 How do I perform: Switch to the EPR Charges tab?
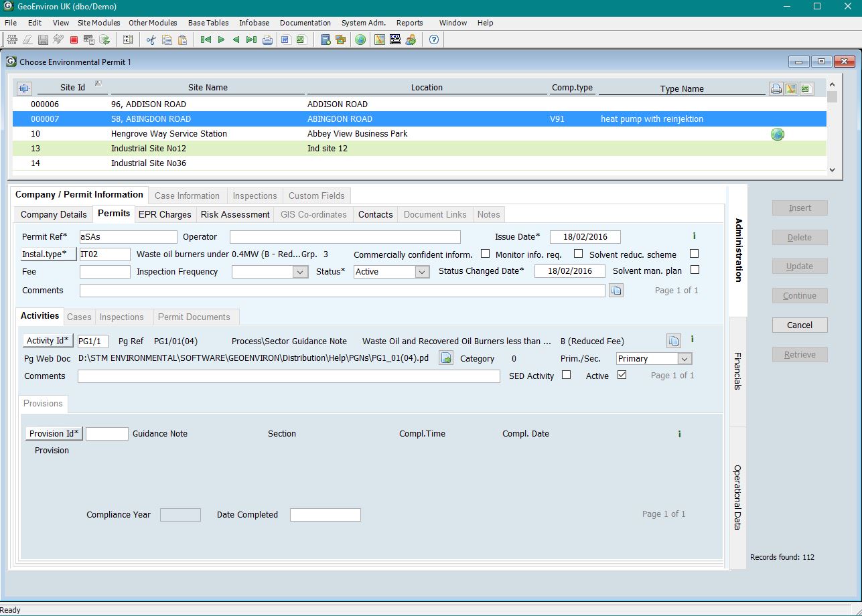point(165,214)
